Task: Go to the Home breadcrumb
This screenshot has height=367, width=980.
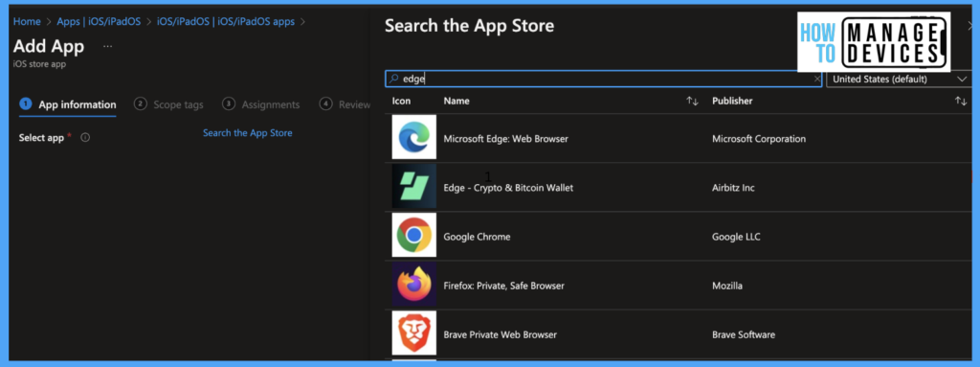Action: (x=27, y=21)
